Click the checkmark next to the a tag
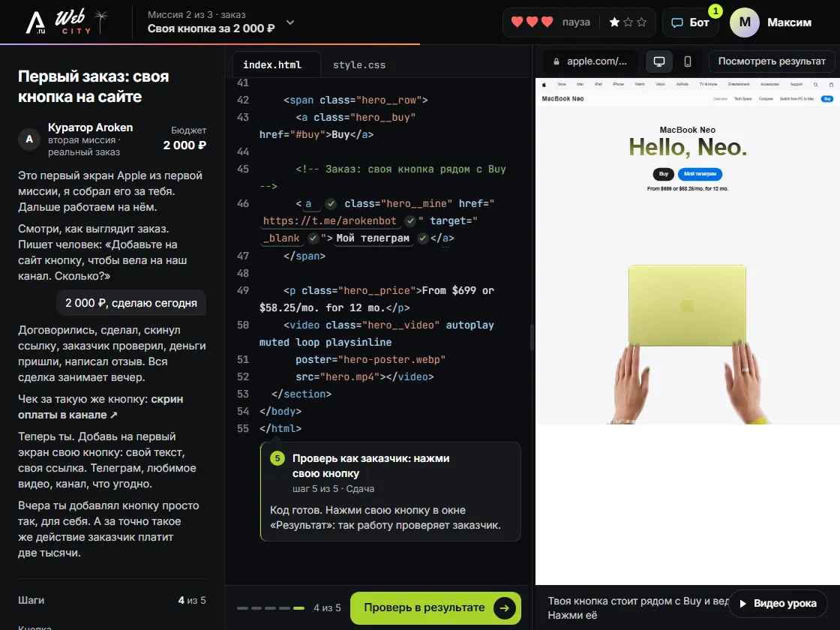The image size is (840, 630). point(331,203)
